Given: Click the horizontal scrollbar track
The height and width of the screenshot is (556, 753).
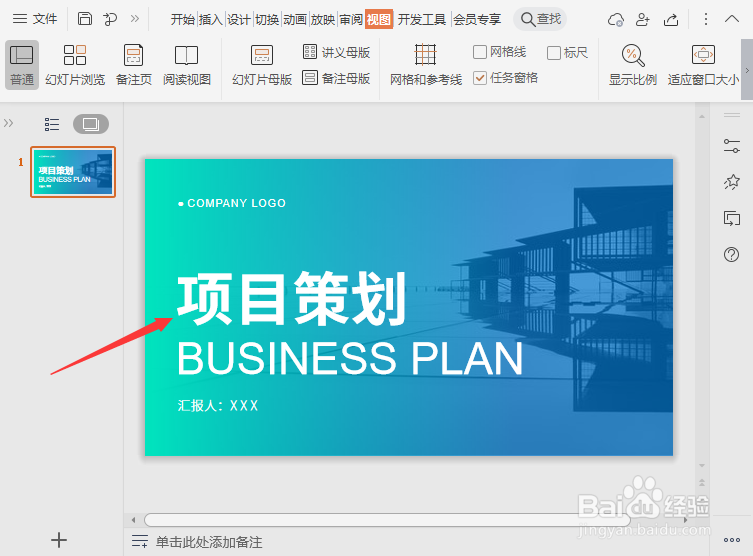Looking at the screenshot, I should tap(387, 520).
